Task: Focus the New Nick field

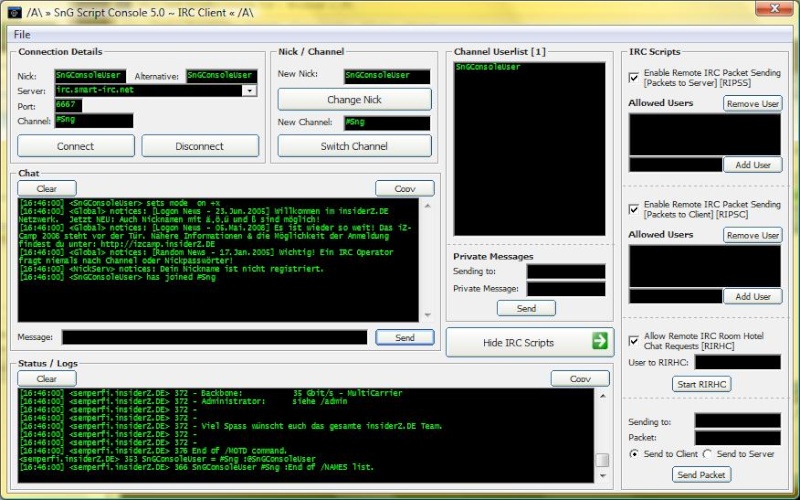Action: click(387, 76)
